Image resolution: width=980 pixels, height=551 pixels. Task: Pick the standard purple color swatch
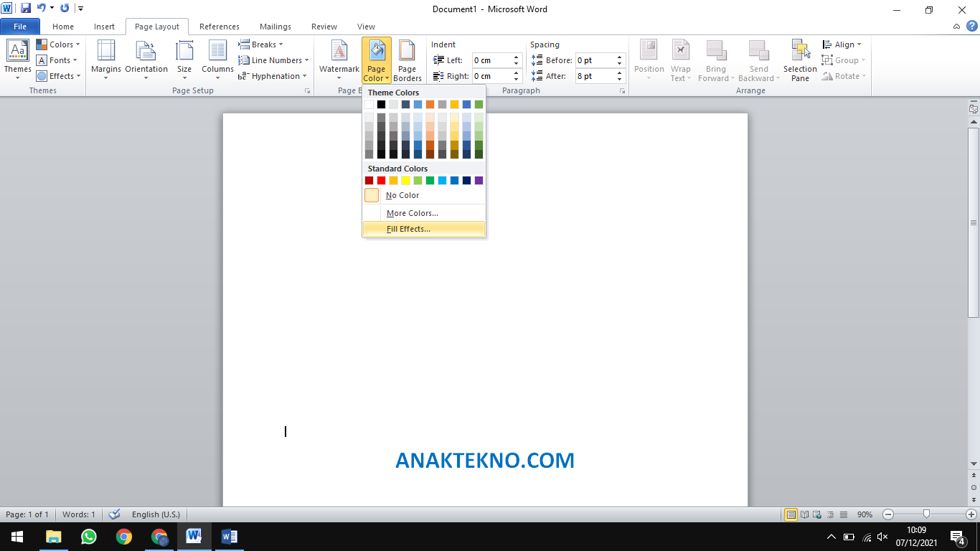click(x=479, y=181)
